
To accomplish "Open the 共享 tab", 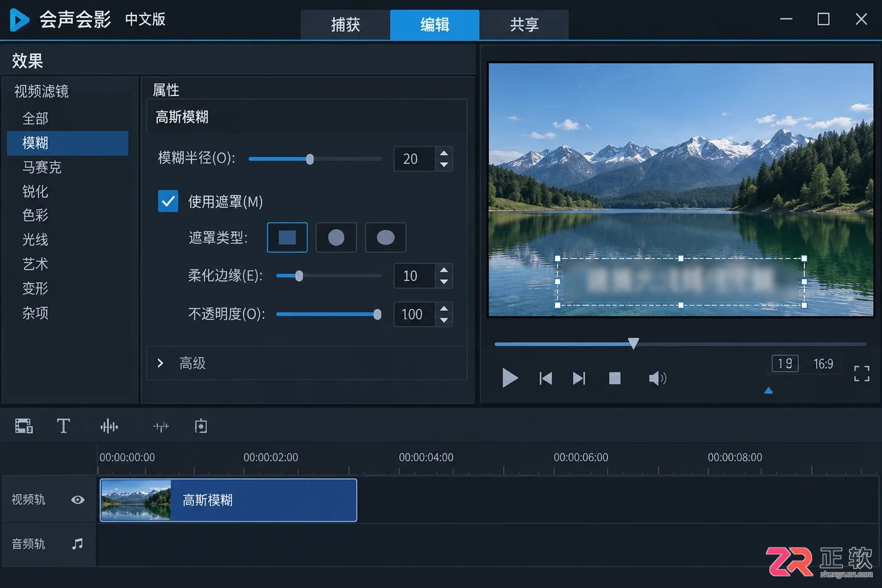I will coord(524,24).
